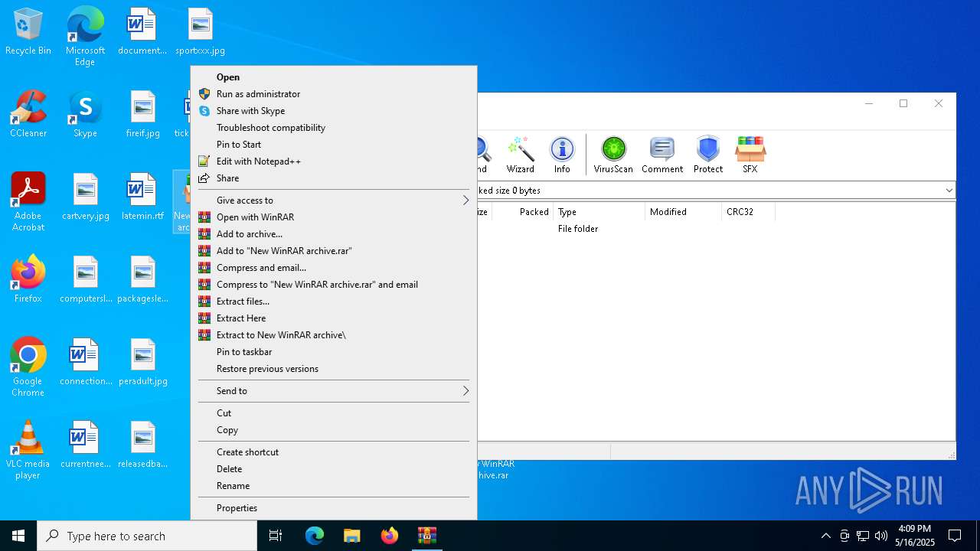The height and width of the screenshot is (551, 980).
Task: Choose Add to archive... entry
Action: click(333, 234)
